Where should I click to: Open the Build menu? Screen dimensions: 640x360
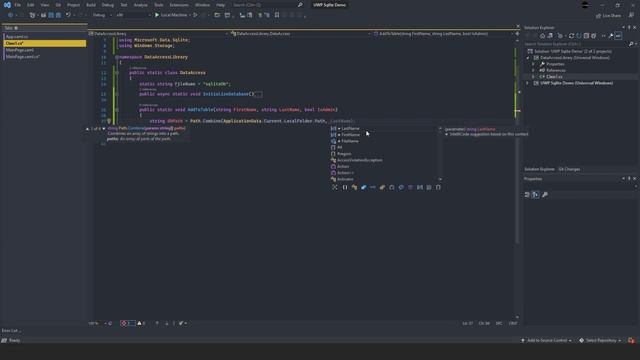click(91, 5)
